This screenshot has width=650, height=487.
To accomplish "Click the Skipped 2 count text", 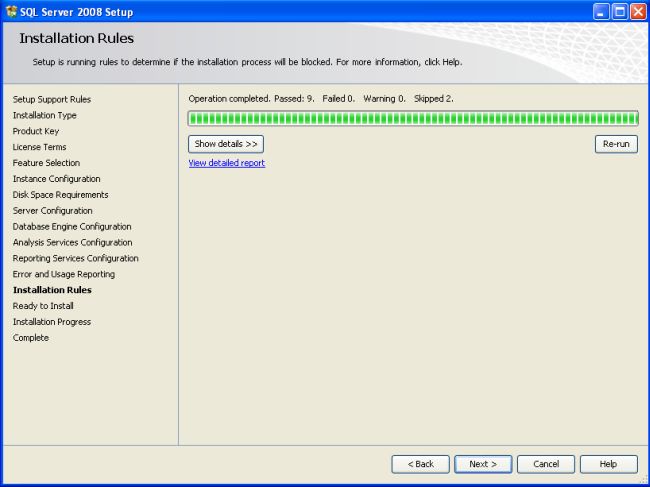I will [434, 99].
